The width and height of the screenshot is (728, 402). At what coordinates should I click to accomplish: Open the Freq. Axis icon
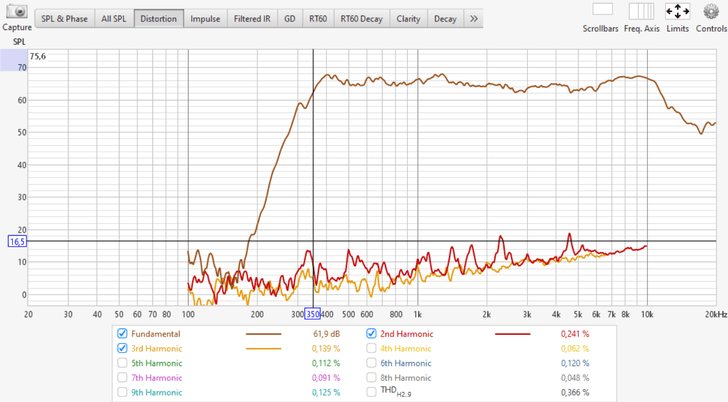641,11
